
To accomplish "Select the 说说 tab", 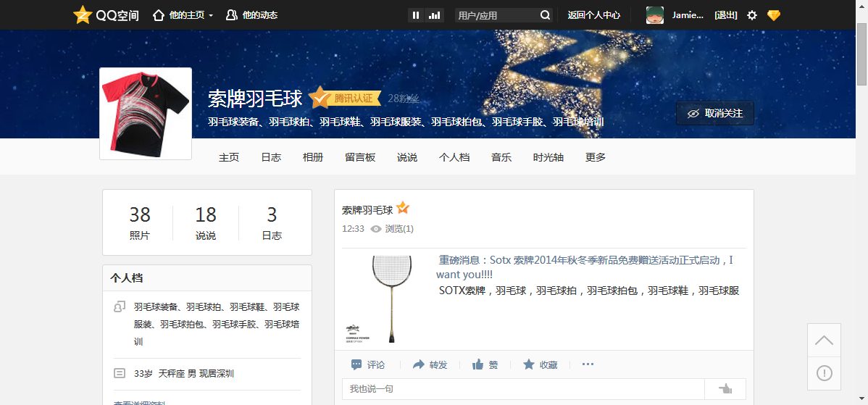I will (407, 157).
